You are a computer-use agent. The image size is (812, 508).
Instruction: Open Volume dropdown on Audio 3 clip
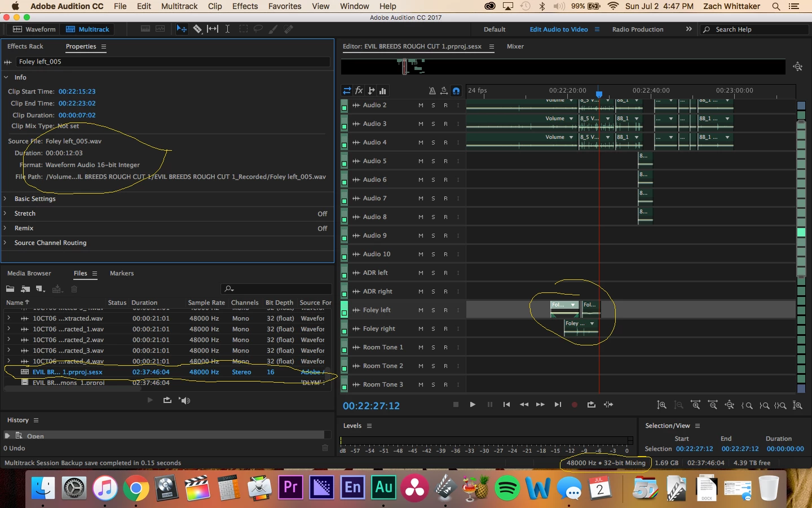pyautogui.click(x=571, y=119)
